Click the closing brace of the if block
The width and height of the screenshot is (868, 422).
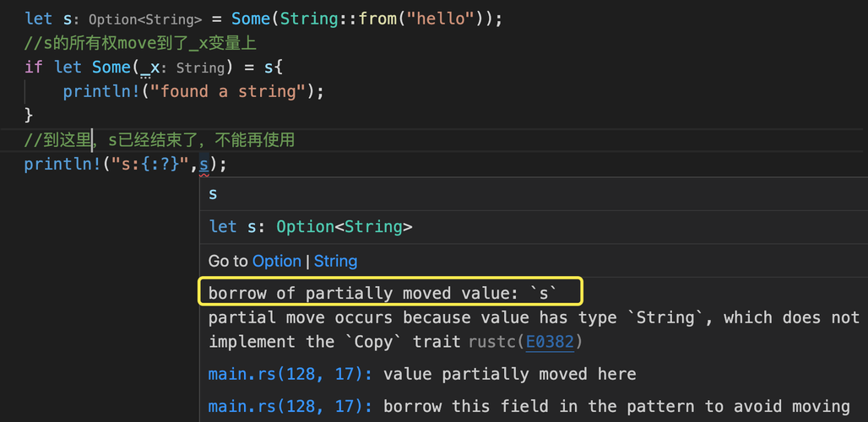(x=29, y=116)
